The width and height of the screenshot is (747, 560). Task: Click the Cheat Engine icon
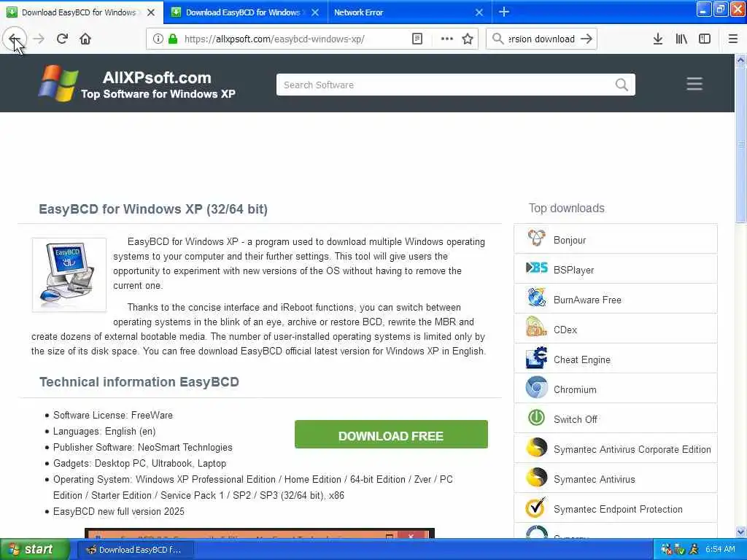pyautogui.click(x=536, y=357)
